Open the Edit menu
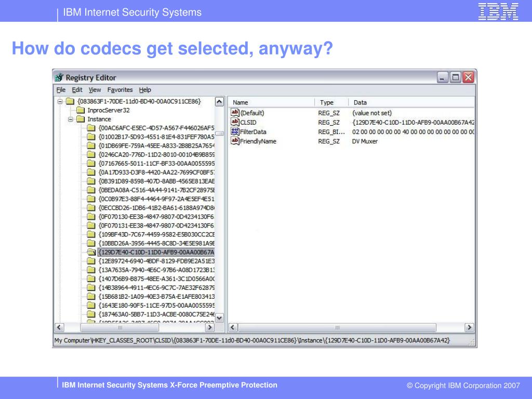 click(77, 90)
